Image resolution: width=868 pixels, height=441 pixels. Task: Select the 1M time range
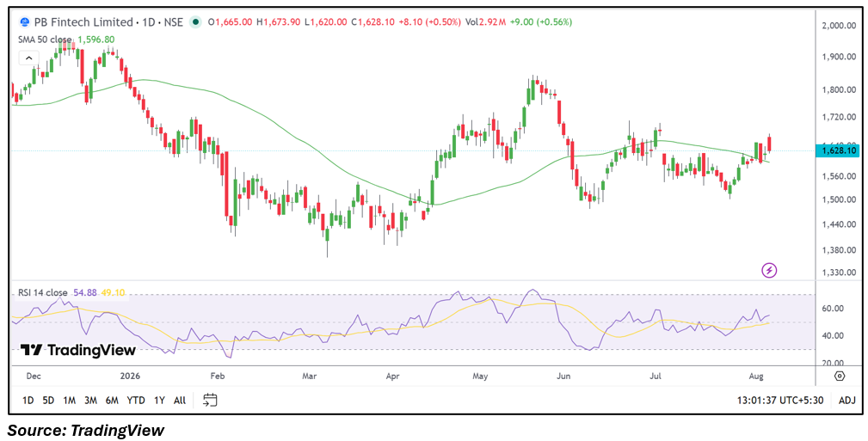coord(69,400)
